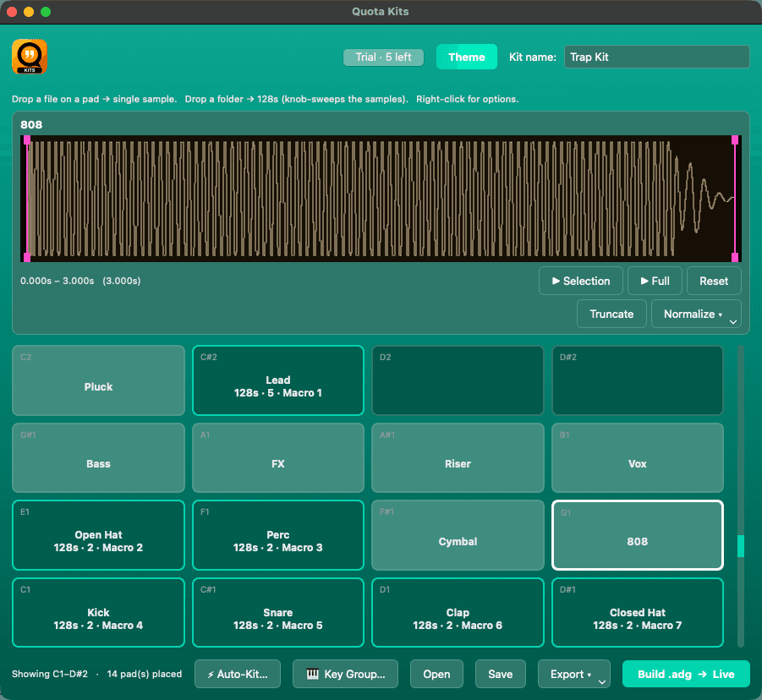Open the Key Group dialog
This screenshot has width=762, height=700.
[x=345, y=674]
